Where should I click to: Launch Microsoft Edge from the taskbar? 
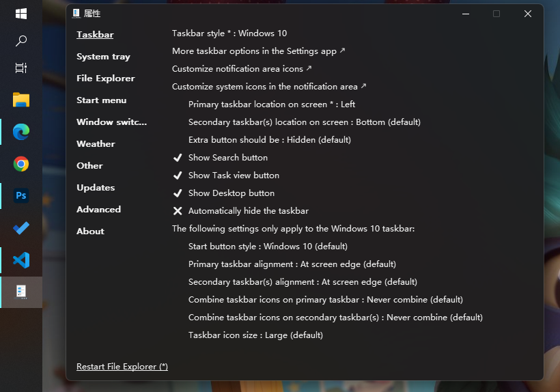[x=21, y=132]
